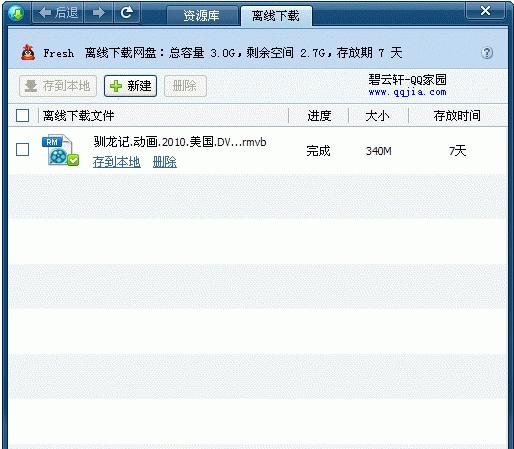The width and height of the screenshot is (514, 449).
Task: Click the forward arrow button
Action: pos(99,13)
